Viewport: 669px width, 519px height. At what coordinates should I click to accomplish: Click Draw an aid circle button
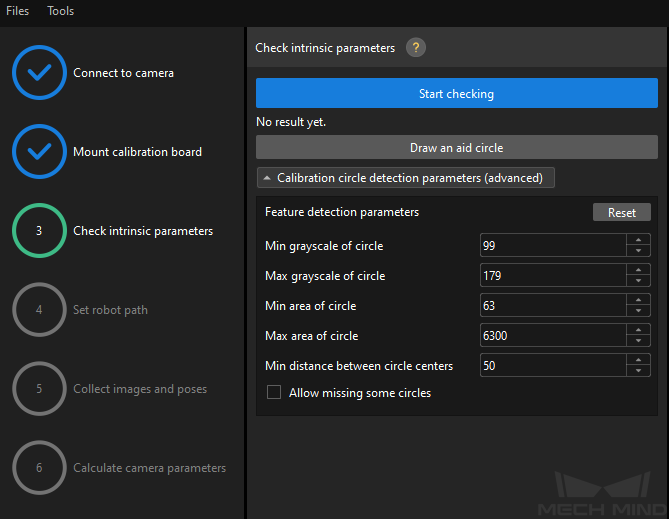(457, 147)
